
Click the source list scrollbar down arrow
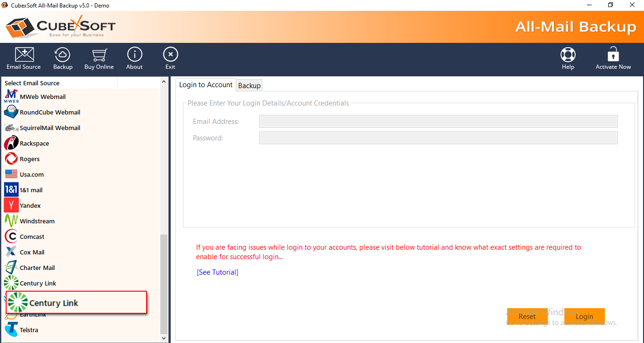point(164,338)
